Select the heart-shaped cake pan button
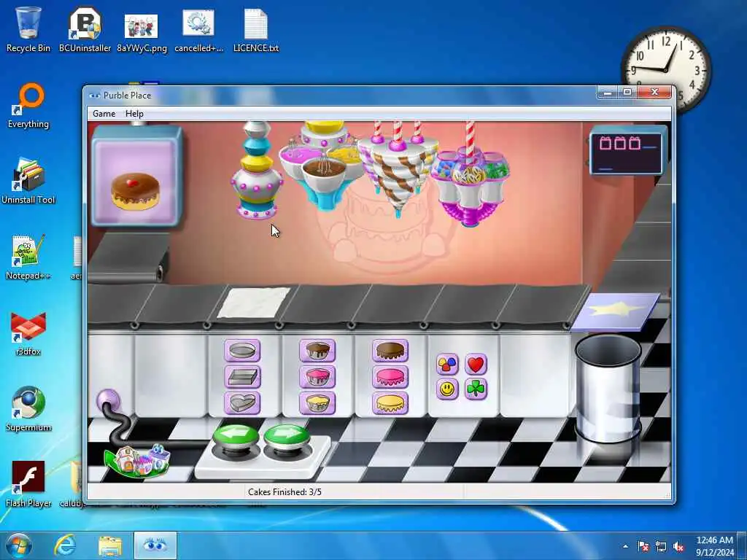This screenshot has height=560, width=747. click(x=242, y=403)
